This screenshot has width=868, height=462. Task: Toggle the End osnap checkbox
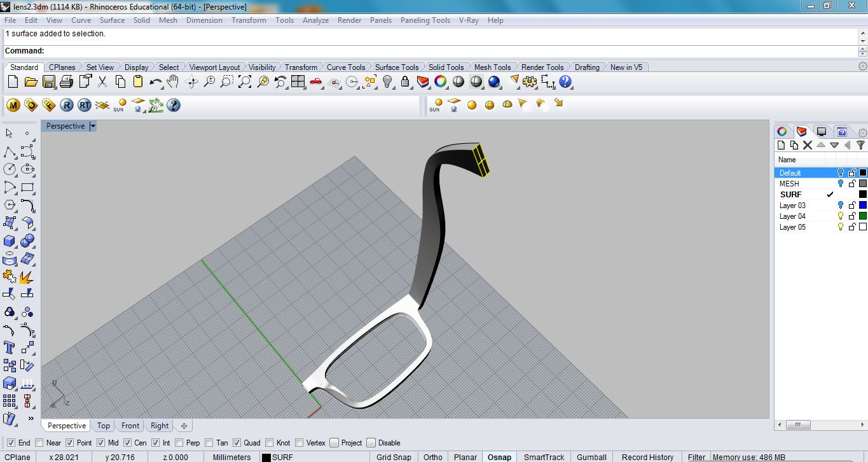tap(11, 443)
